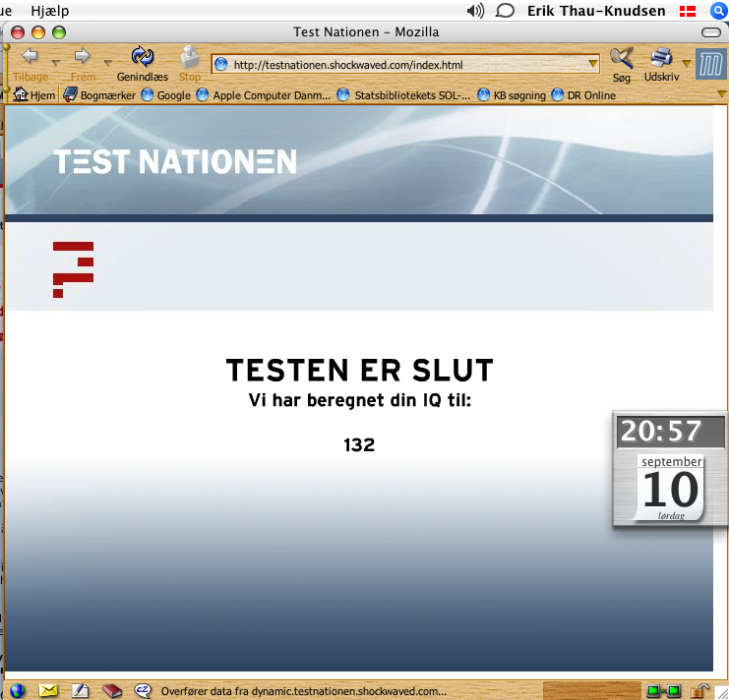This screenshot has width=729, height=700.
Task: Expand the Frem history dropdown arrow
Action: (x=108, y=62)
